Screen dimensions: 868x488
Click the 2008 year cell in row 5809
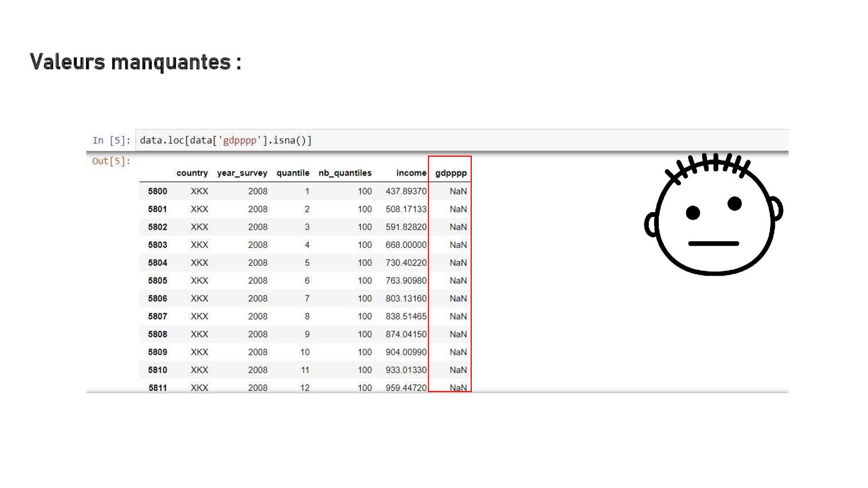pos(257,352)
